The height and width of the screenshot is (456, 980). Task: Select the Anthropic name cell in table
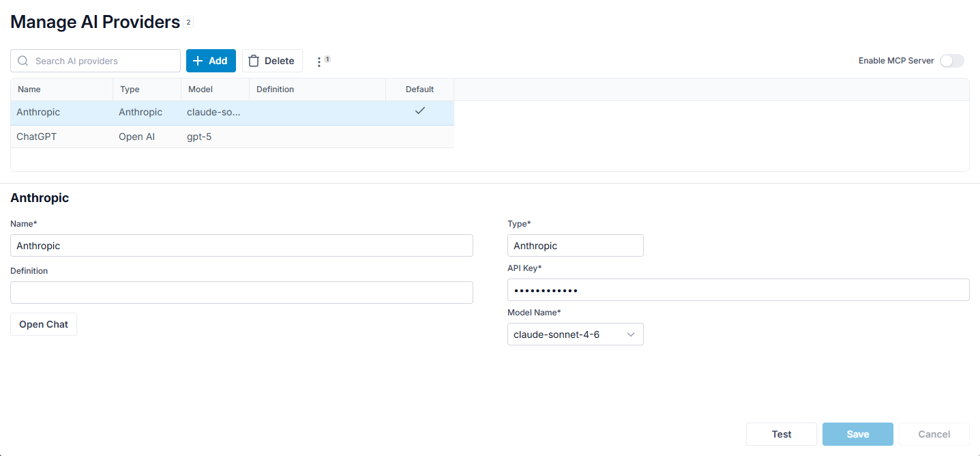(61, 112)
